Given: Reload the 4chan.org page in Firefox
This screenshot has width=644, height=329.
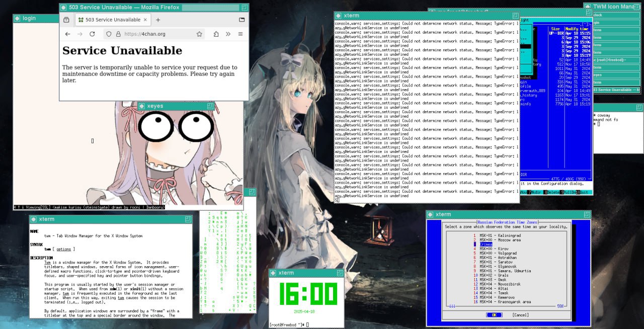Looking at the screenshot, I should [x=92, y=34].
